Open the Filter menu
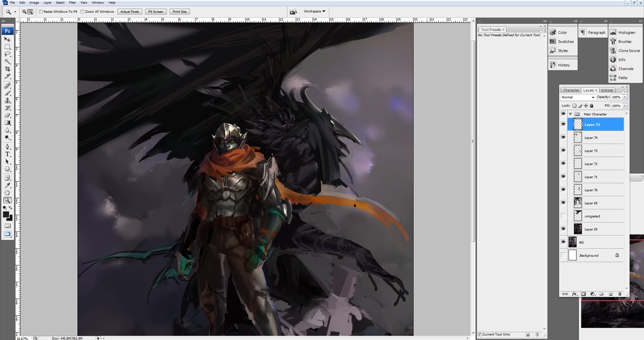Viewport: 644px width, 340px height. [x=72, y=3]
